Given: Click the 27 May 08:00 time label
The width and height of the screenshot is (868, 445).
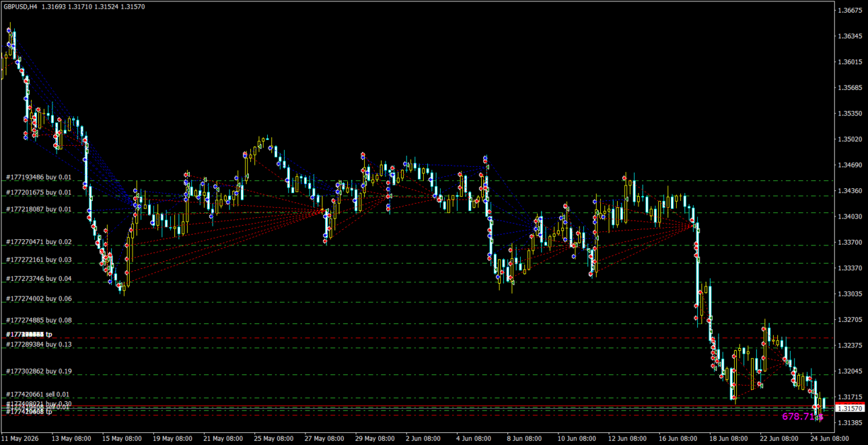Looking at the screenshot, I should pyautogui.click(x=324, y=438).
